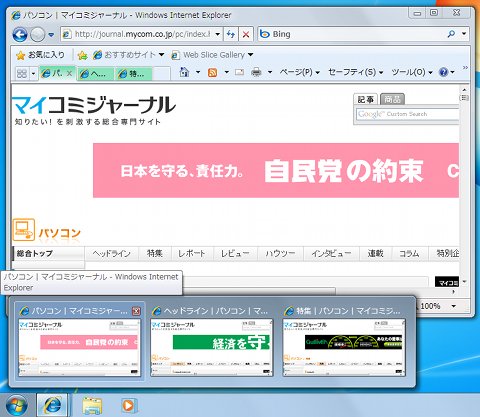The height and width of the screenshot is (417, 480).
Task: Open the search provider dropdown arrow
Action: click(464, 34)
